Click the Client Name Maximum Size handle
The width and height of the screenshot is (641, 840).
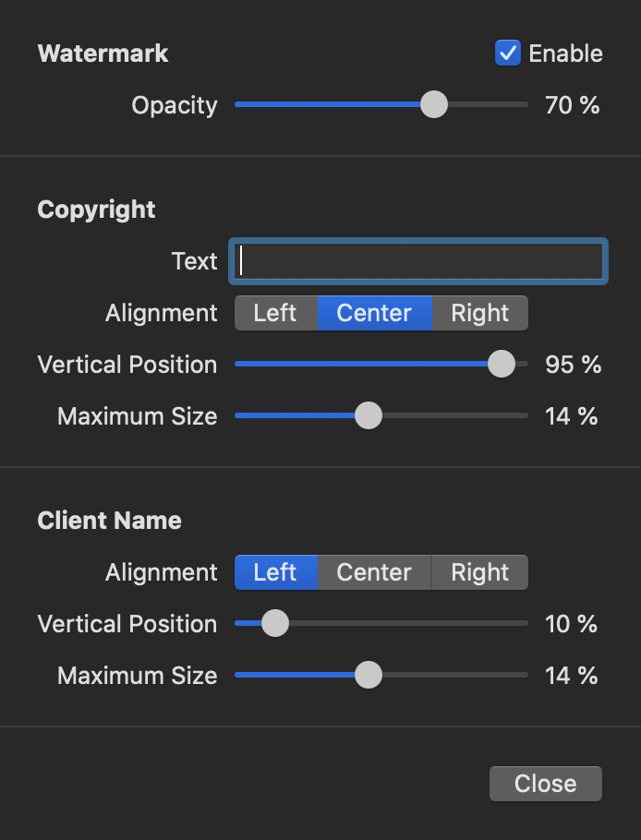369,675
